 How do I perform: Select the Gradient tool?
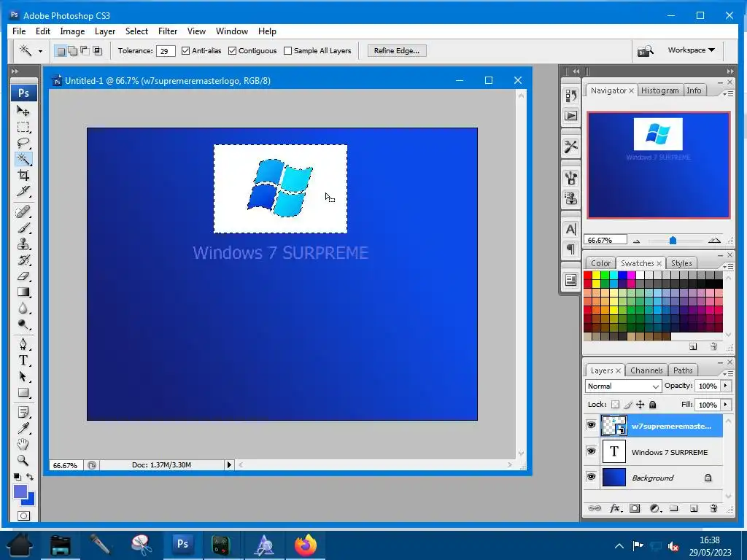click(23, 292)
